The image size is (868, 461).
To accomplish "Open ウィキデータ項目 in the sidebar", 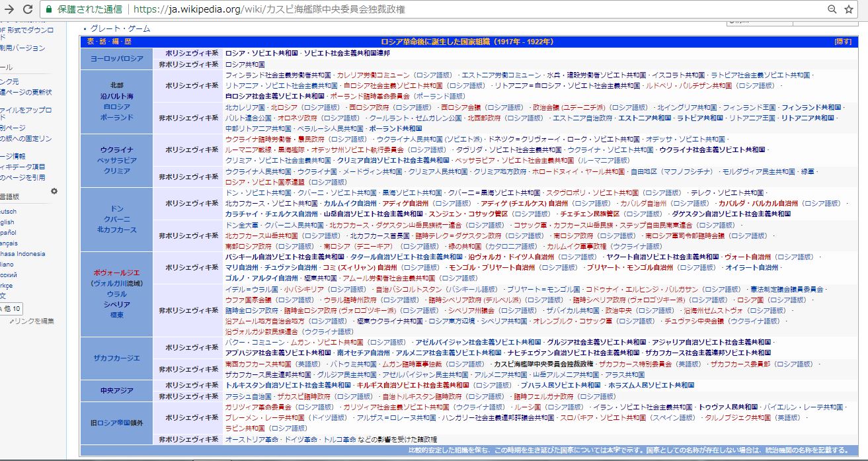I will [x=22, y=167].
